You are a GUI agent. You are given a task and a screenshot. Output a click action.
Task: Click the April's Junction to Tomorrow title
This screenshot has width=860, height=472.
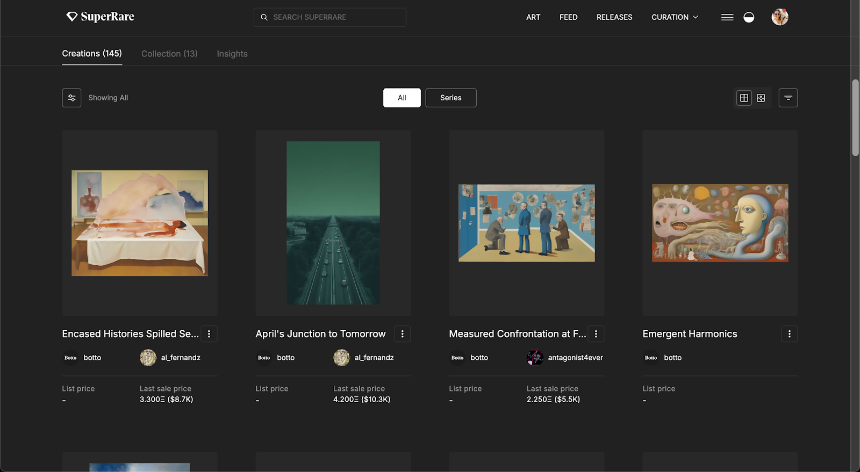(x=320, y=334)
